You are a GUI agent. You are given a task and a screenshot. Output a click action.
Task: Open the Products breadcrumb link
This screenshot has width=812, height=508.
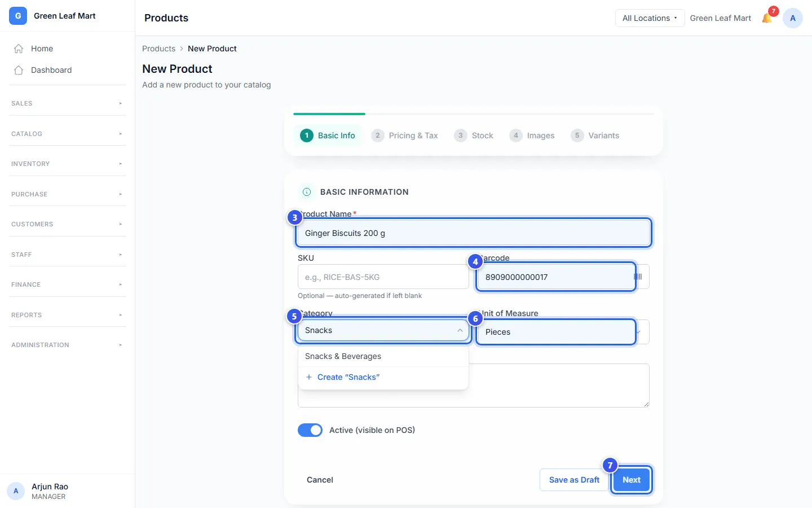point(158,49)
